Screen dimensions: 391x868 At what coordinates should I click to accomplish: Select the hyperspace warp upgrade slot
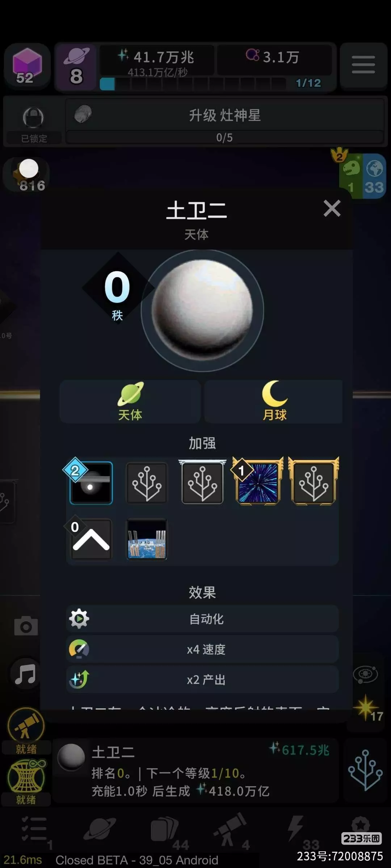(258, 483)
